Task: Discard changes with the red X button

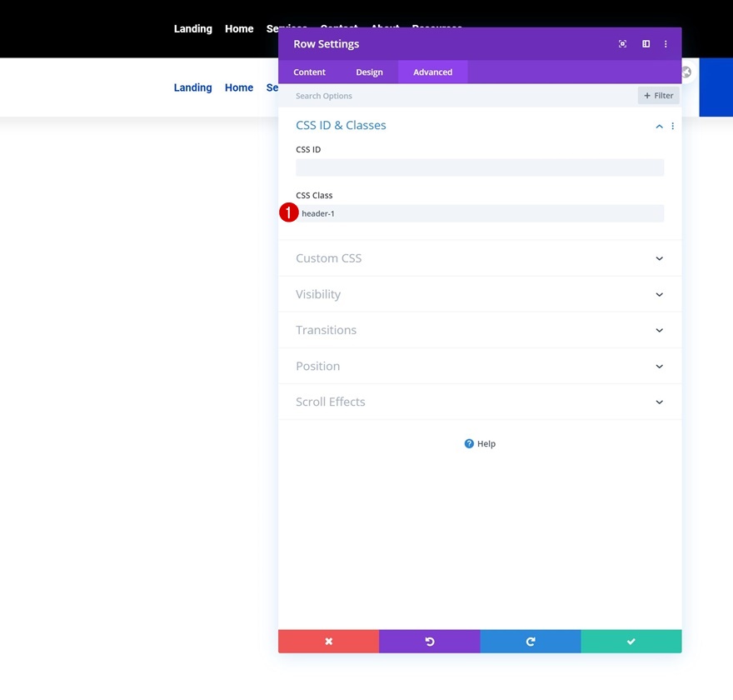Action: tap(328, 642)
